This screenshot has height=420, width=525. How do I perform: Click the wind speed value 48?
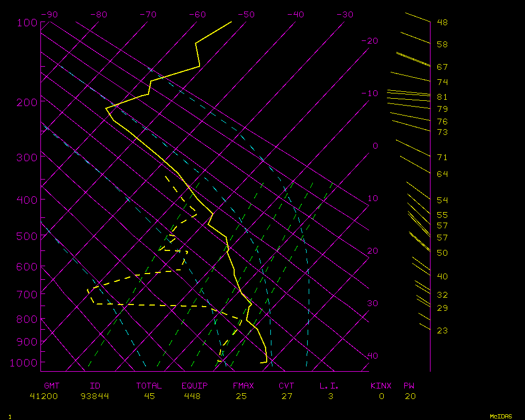(x=442, y=23)
